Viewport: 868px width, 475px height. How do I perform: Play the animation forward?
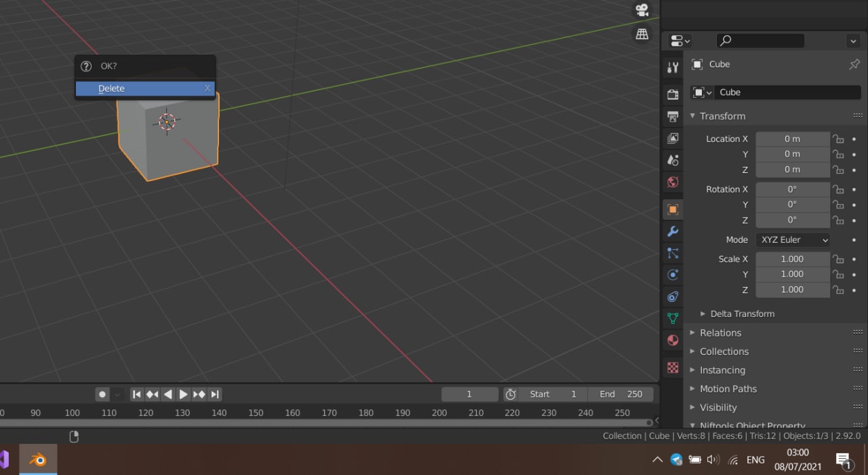(183, 394)
